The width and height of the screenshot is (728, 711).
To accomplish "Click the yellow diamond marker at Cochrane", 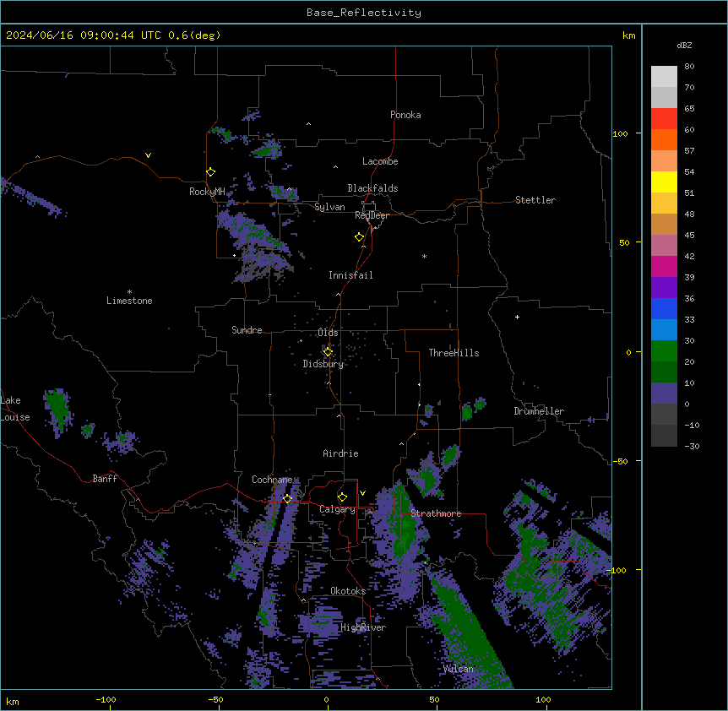I will coord(287,498).
